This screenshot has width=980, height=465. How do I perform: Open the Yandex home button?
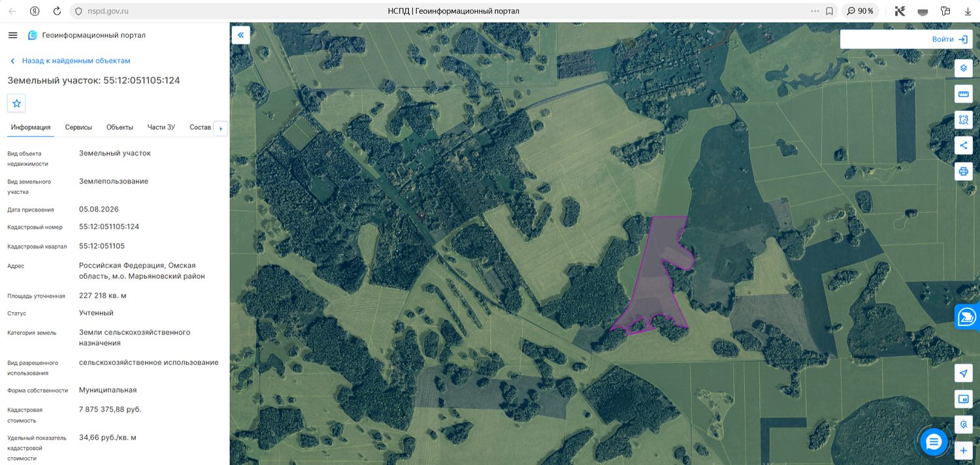point(35,11)
